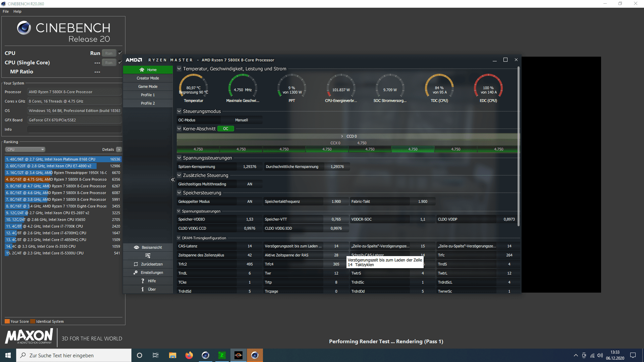Image resolution: width=644 pixels, height=362 pixels.
Task: Click the EDC (CPU) gauge
Action: pos(488,88)
